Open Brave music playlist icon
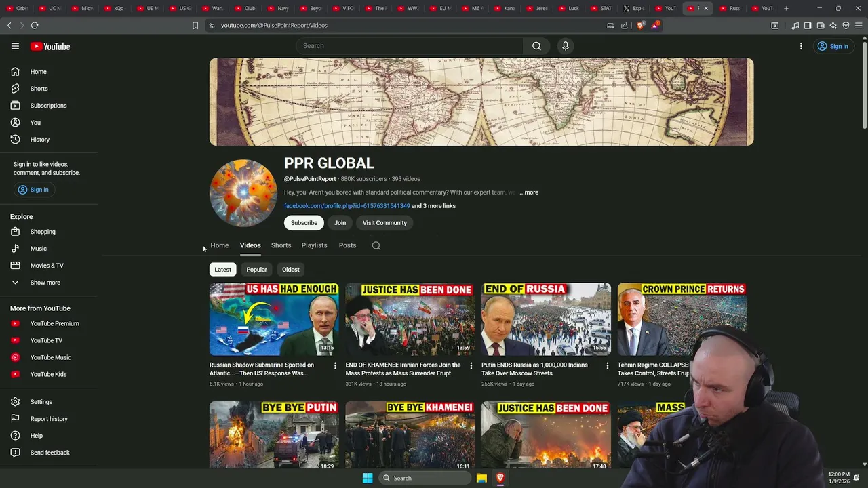The image size is (868, 488). pyautogui.click(x=795, y=26)
